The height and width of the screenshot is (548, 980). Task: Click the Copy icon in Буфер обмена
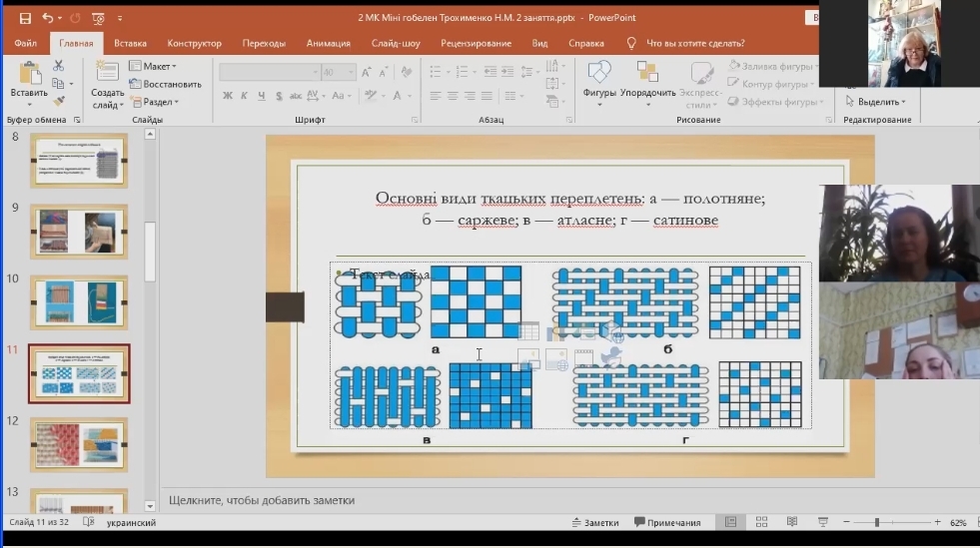pyautogui.click(x=58, y=83)
